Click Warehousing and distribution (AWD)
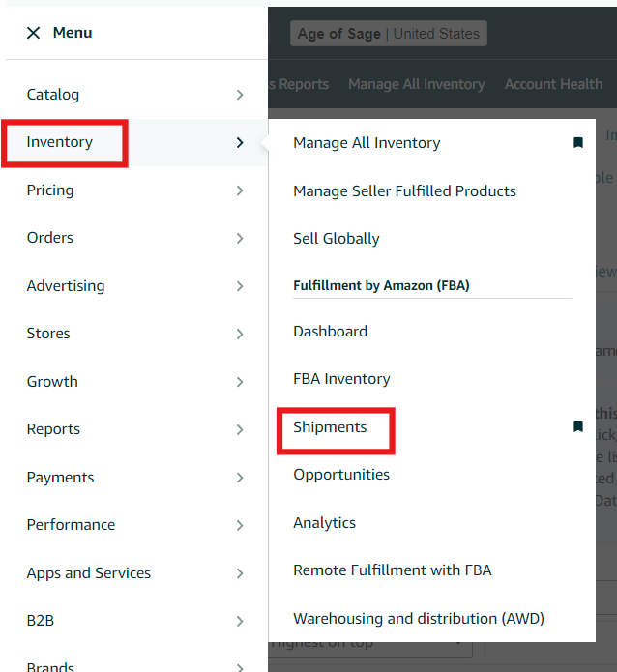This screenshot has width=617, height=672. 418,618
